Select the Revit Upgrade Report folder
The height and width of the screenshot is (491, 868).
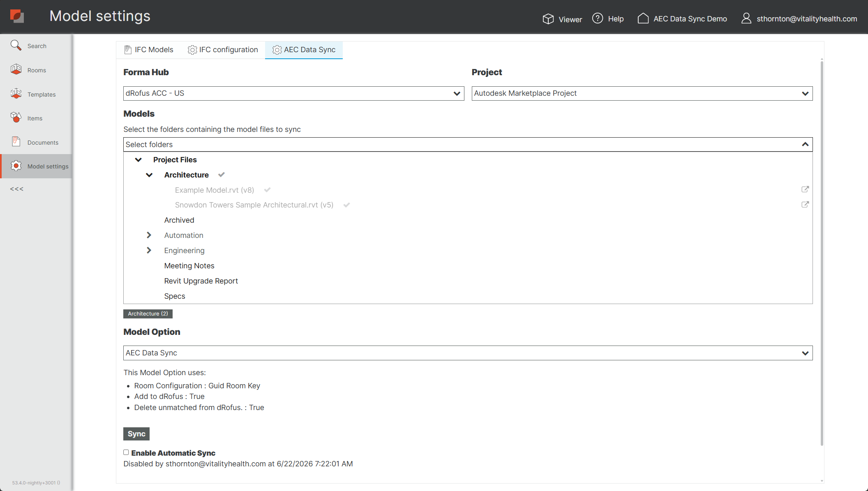(x=201, y=281)
